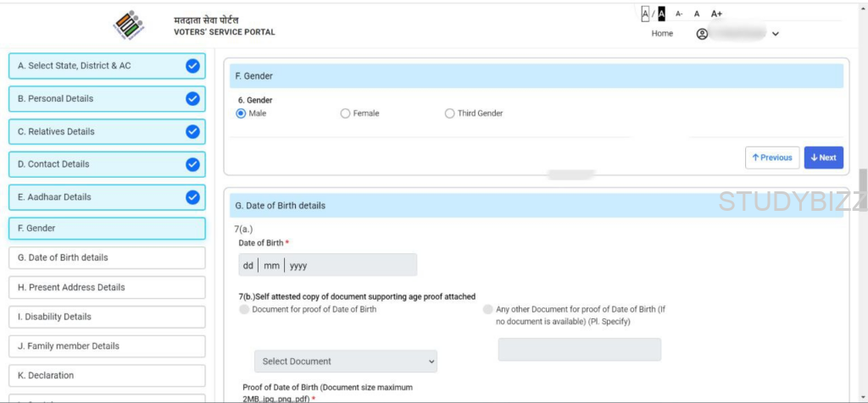Click the user account profile icon
The height and width of the screenshot is (403, 868).
pyautogui.click(x=702, y=34)
